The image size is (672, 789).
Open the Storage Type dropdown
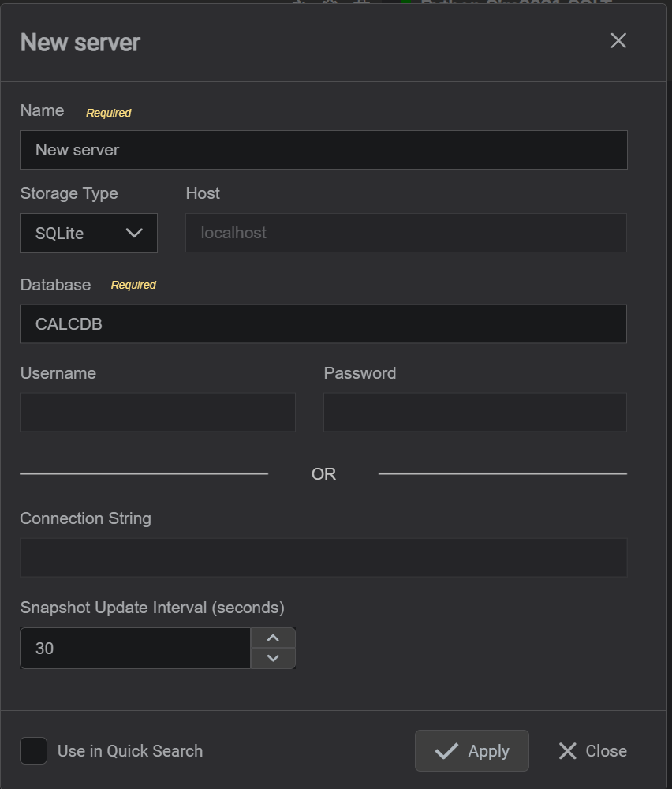[x=88, y=233]
